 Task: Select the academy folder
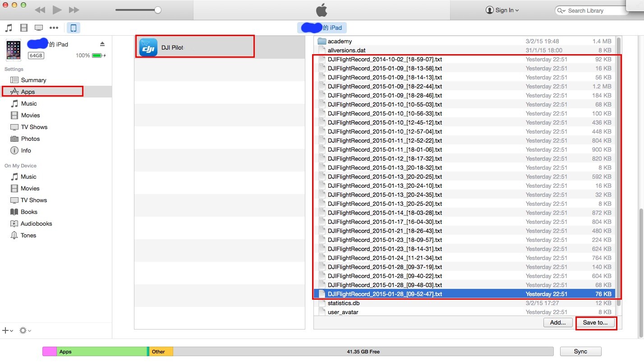pyautogui.click(x=465, y=41)
